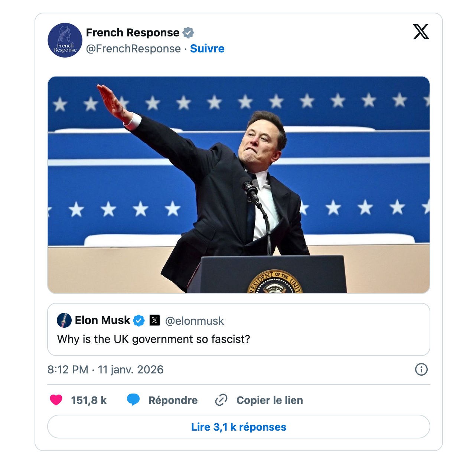Click the blue verified checkmark beside Elon Musk
476x460 pixels.
click(x=139, y=320)
